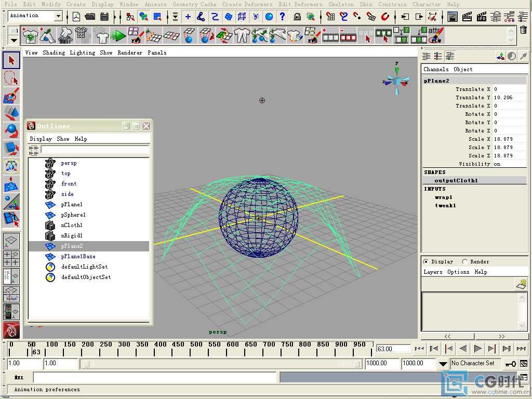Click the Scale X value 18.879

pyautogui.click(x=509, y=139)
